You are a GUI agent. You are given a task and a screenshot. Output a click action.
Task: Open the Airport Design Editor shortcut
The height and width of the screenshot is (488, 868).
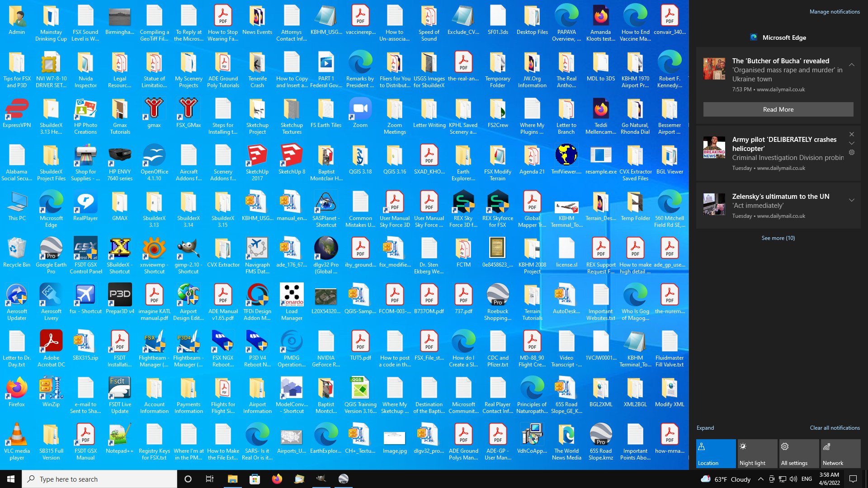[x=189, y=301]
